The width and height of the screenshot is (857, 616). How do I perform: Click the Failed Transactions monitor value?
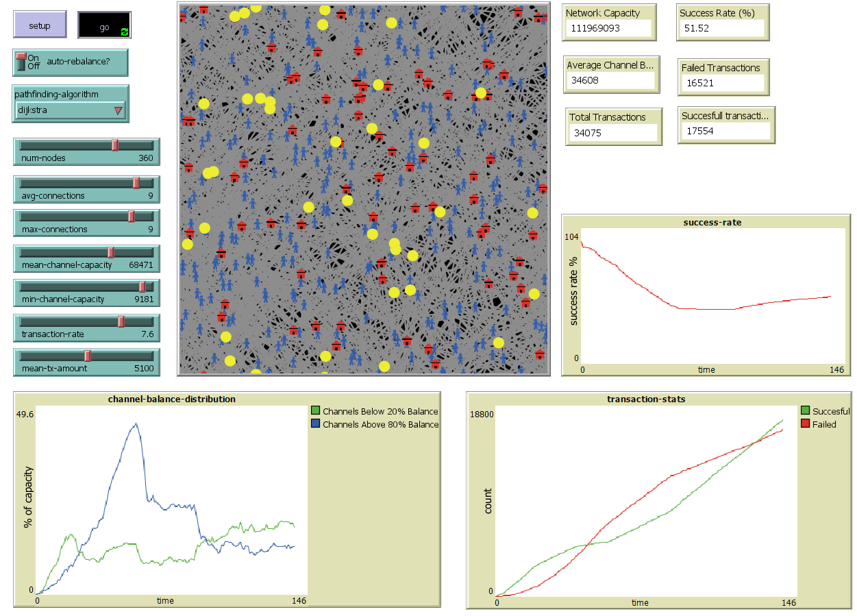click(723, 83)
